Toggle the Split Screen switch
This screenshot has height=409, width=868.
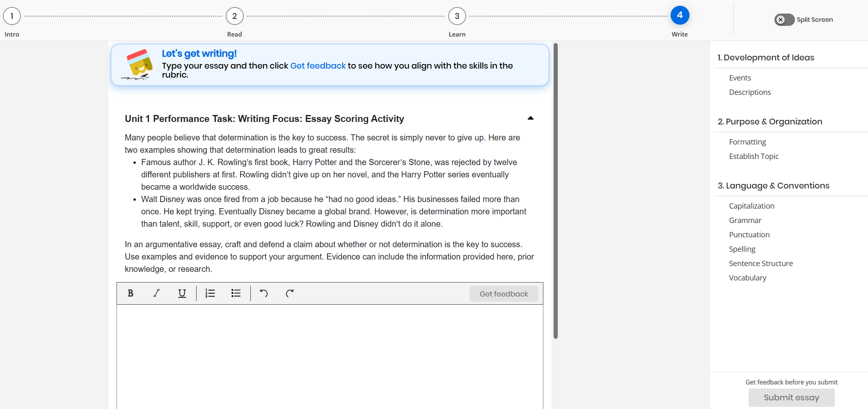click(x=784, y=20)
